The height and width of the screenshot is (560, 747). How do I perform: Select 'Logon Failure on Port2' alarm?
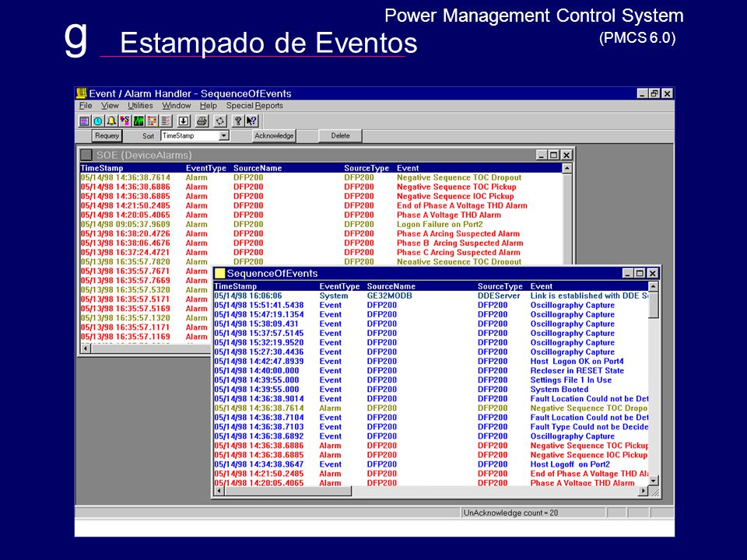(x=440, y=224)
